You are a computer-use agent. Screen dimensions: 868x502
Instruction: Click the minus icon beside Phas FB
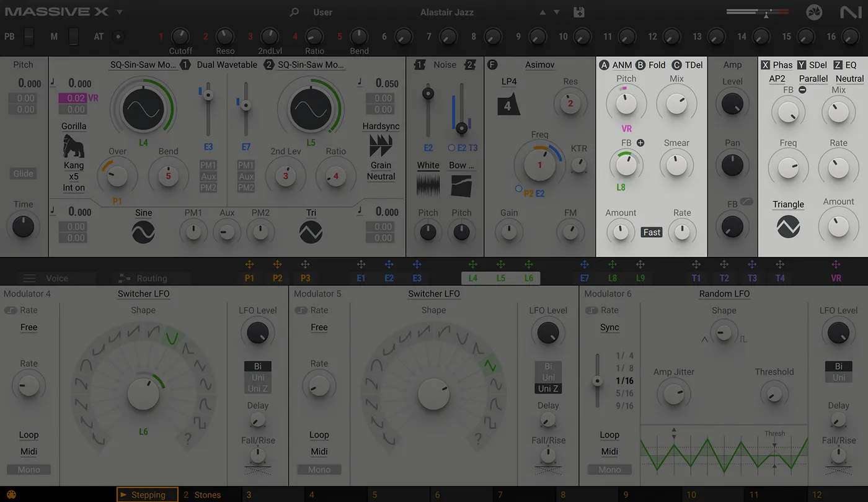tap(802, 90)
